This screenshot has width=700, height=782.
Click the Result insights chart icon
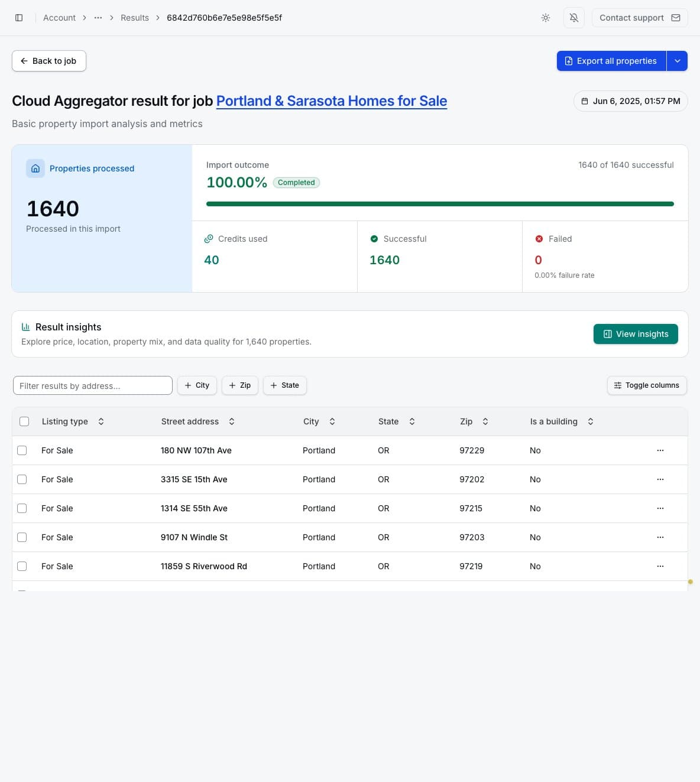(x=25, y=327)
